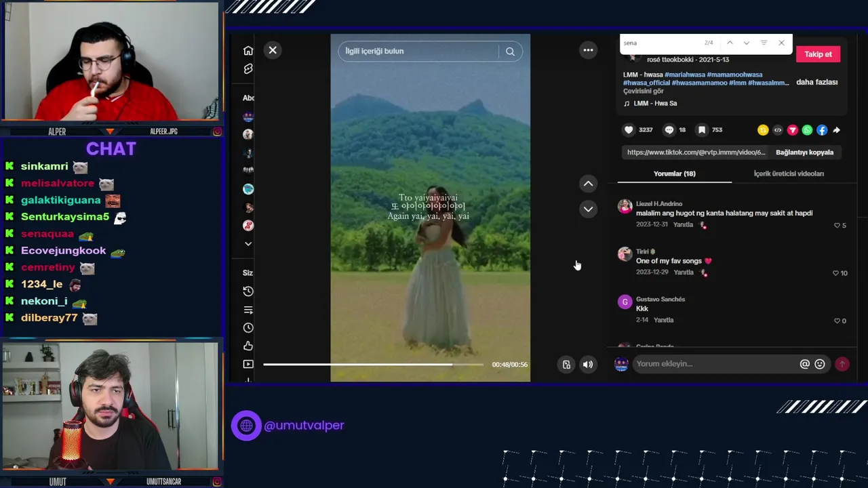Repost using the yellow repost icon
The height and width of the screenshot is (488, 868).
click(x=763, y=130)
